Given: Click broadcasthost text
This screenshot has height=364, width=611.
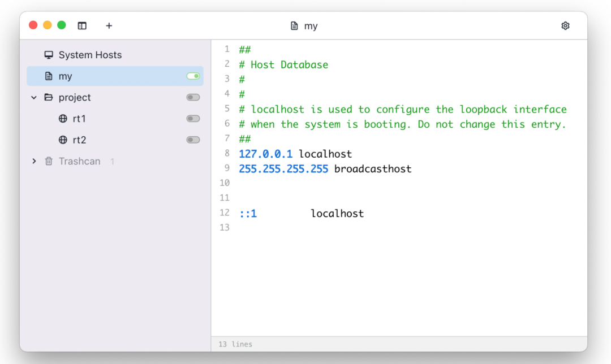Looking at the screenshot, I should tap(373, 168).
